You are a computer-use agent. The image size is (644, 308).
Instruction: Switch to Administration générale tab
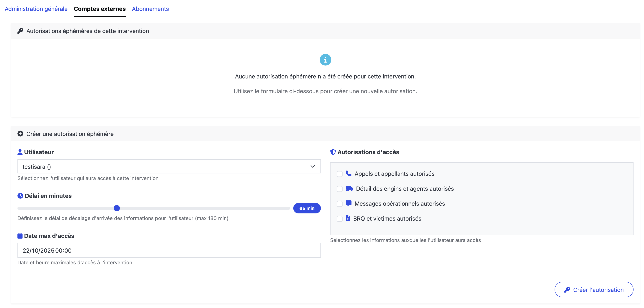click(x=36, y=9)
